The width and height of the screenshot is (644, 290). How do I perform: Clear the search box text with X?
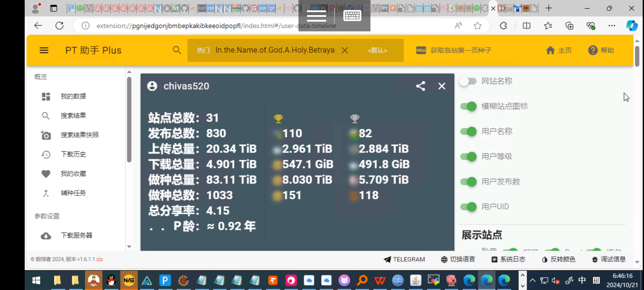(345, 50)
